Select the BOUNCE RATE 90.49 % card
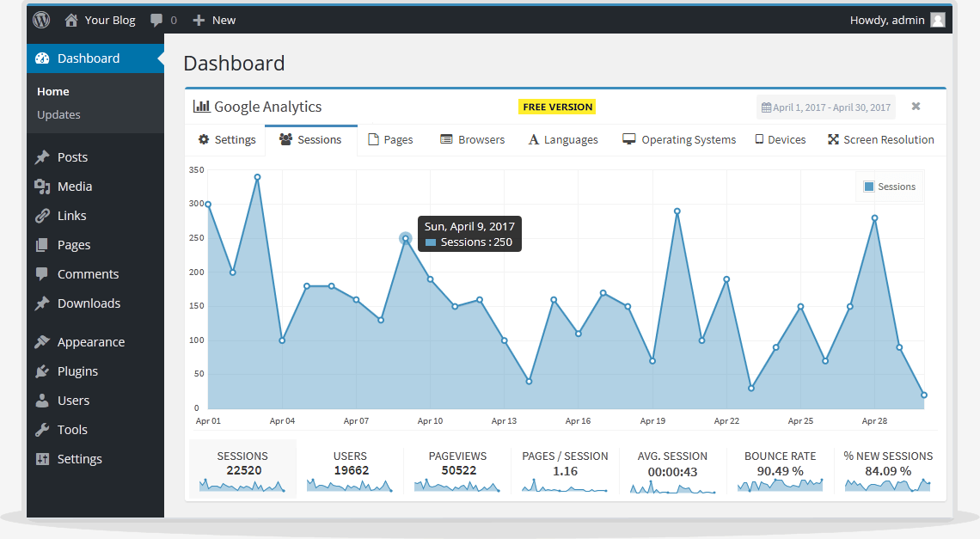The width and height of the screenshot is (980, 539). 780,469
